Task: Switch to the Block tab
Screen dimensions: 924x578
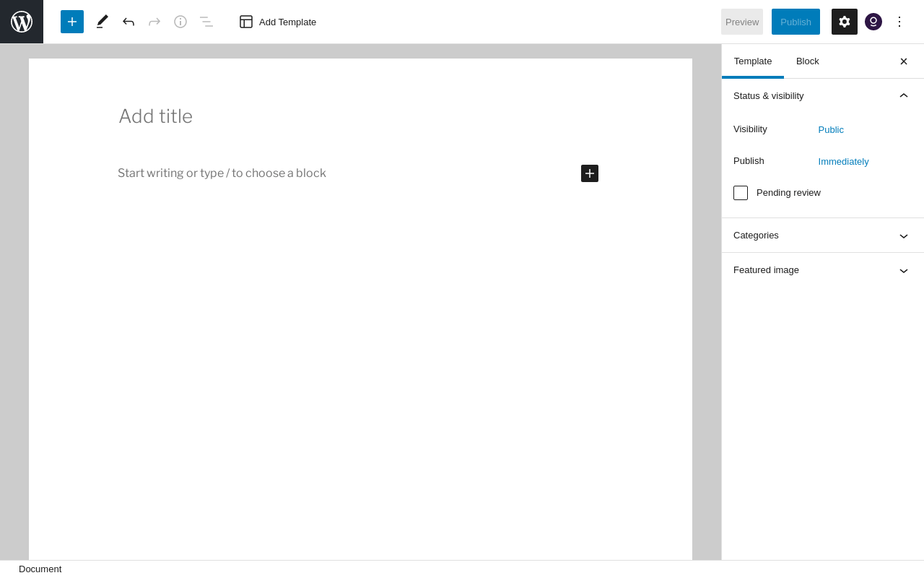Action: (x=808, y=61)
